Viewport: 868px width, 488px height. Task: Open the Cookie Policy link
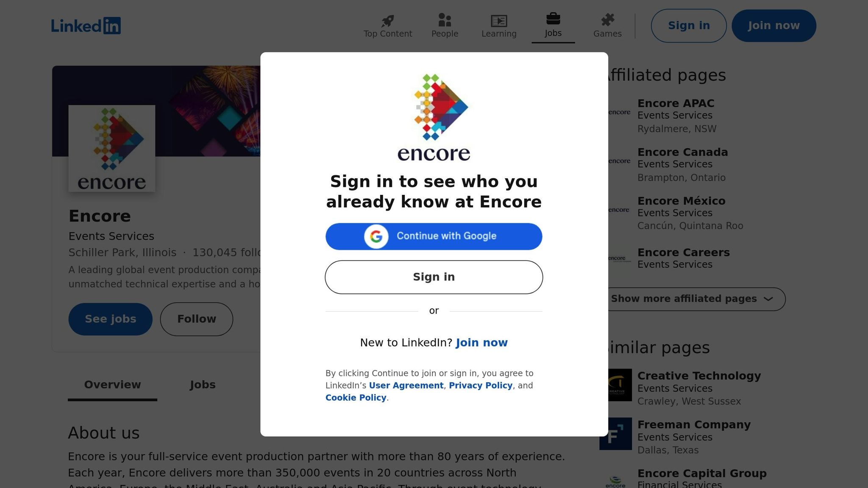point(356,398)
